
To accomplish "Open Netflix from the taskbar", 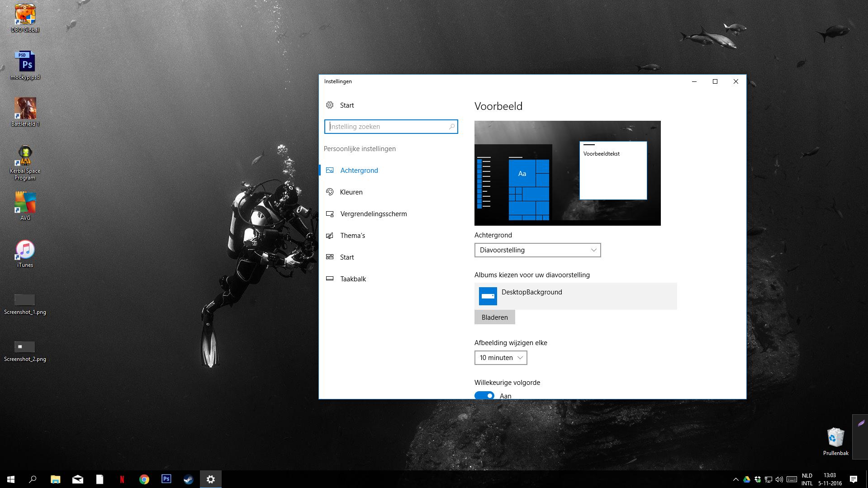I will tap(122, 479).
